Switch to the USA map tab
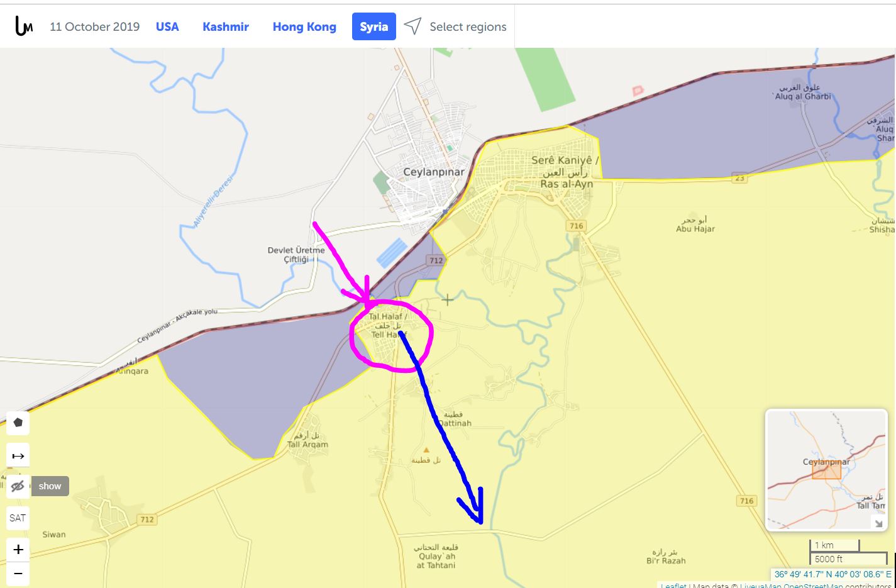 coord(167,27)
